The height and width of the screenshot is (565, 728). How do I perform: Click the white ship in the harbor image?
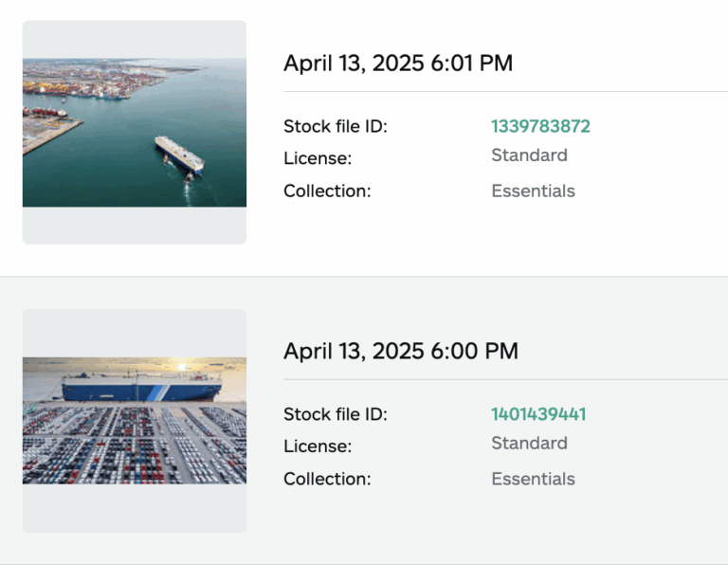[180, 155]
